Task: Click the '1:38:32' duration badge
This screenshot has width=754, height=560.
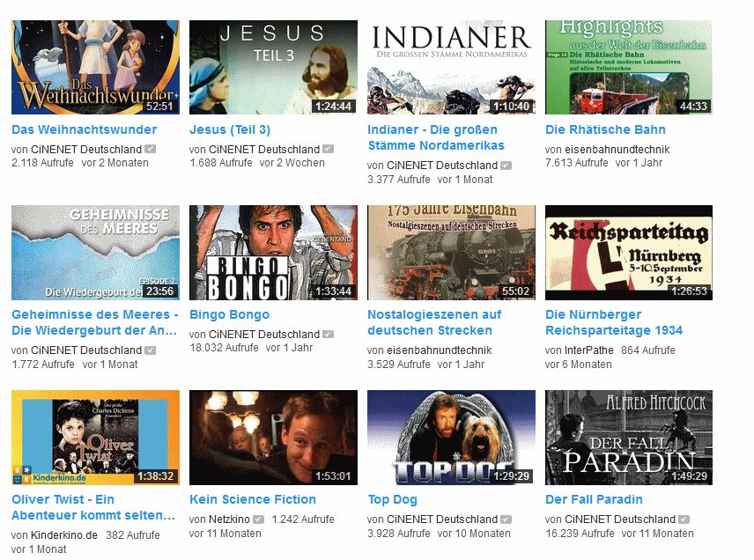Action: 155,475
